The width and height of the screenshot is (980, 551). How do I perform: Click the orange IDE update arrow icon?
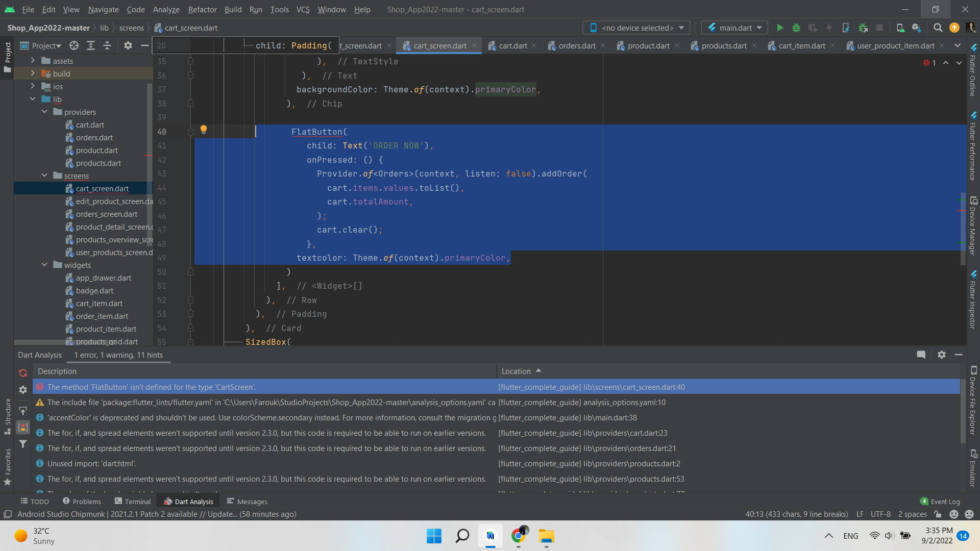[954, 28]
